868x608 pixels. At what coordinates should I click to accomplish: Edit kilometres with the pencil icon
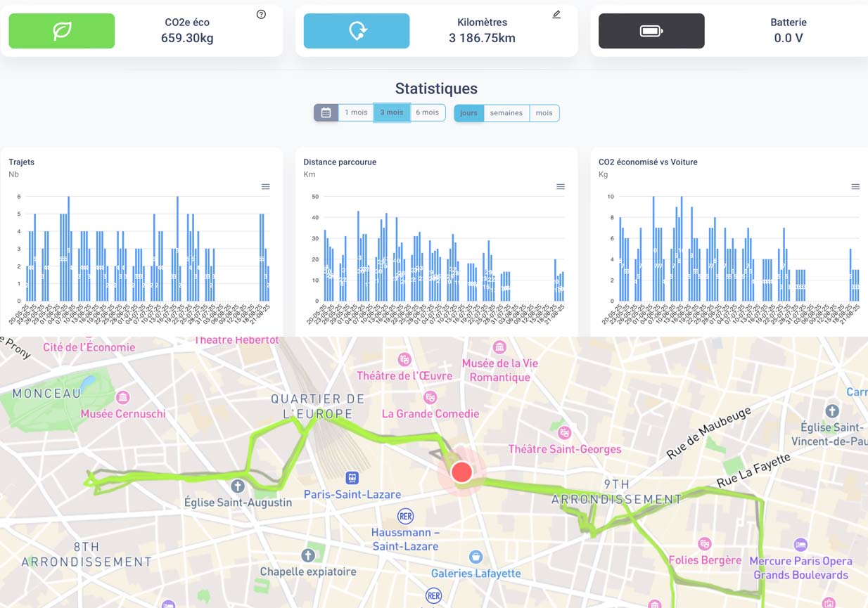coord(556,14)
